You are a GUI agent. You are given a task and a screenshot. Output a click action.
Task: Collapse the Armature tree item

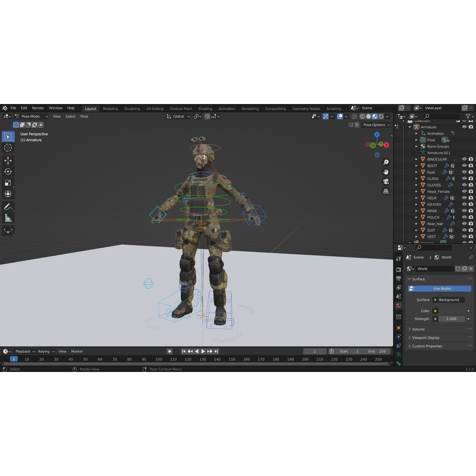pyautogui.click(x=410, y=127)
